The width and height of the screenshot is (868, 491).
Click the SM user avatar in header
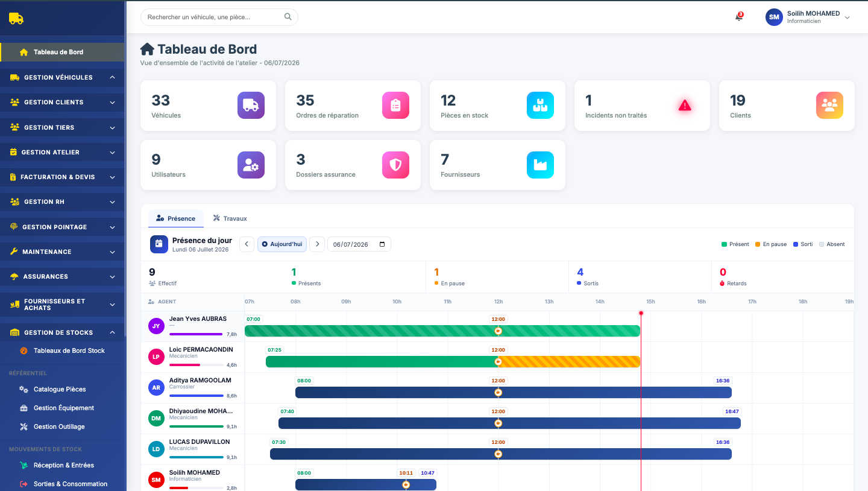(x=774, y=17)
